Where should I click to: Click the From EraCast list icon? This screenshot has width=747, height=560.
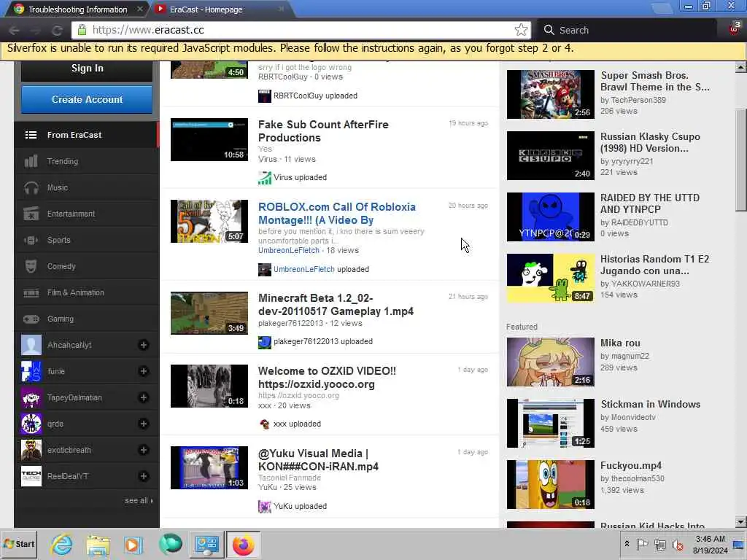[31, 135]
